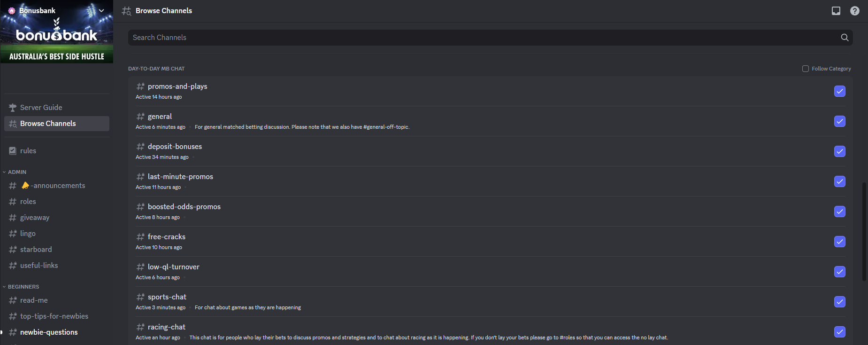
Task: Click the magnifying glass search icon
Action: [x=845, y=37]
